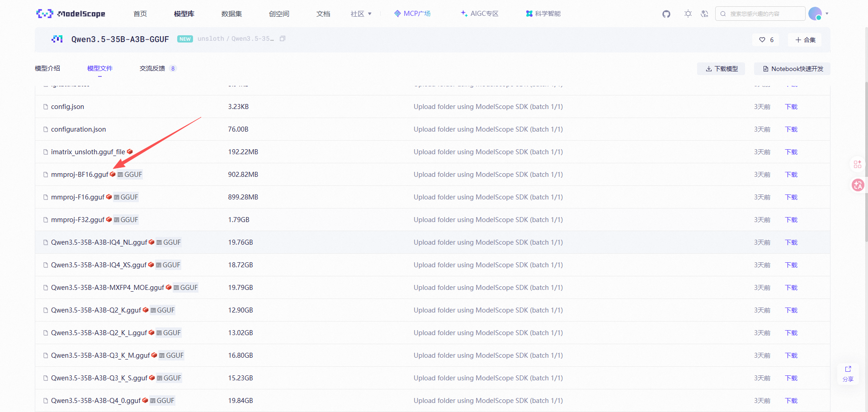Open the Qwen3.5-35B-A3B-Q4_0.gguf file
This screenshot has height=412, width=868.
click(96, 401)
